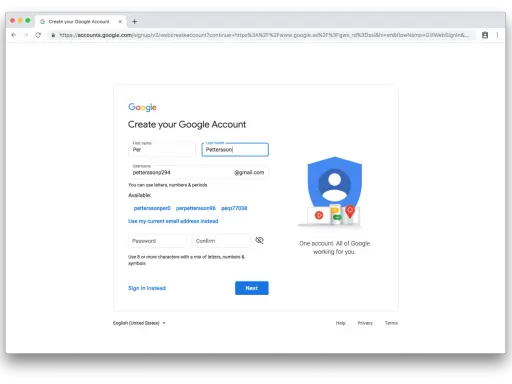Viewport: 512px width, 384px height.
Task: Click Sign in instead link
Action: pos(147,288)
